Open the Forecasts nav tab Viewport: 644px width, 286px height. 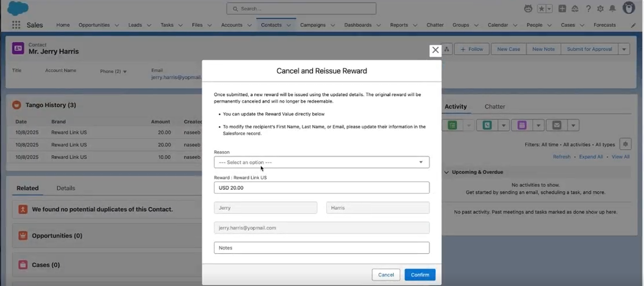605,25
